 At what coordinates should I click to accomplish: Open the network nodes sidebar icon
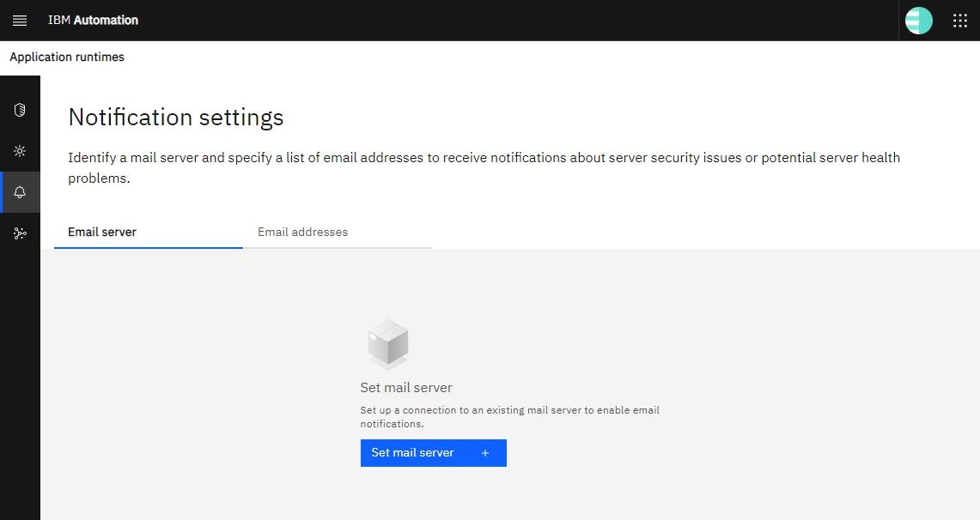(x=20, y=233)
